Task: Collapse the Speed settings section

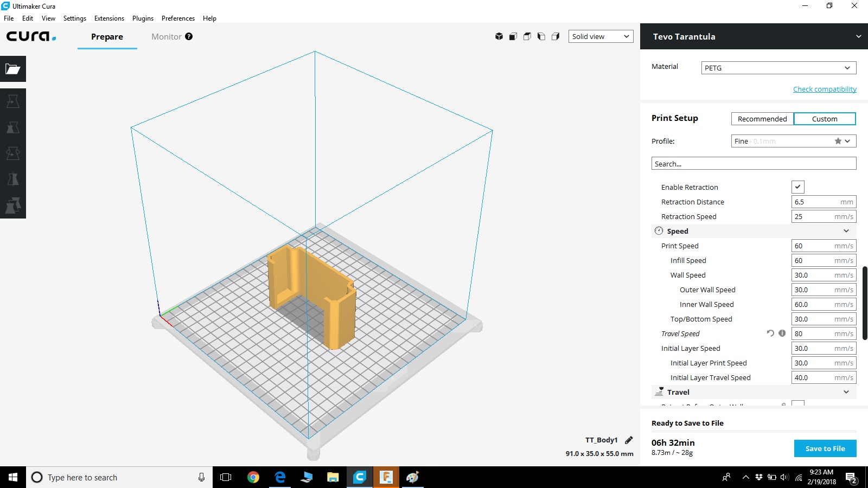Action: pyautogui.click(x=754, y=231)
